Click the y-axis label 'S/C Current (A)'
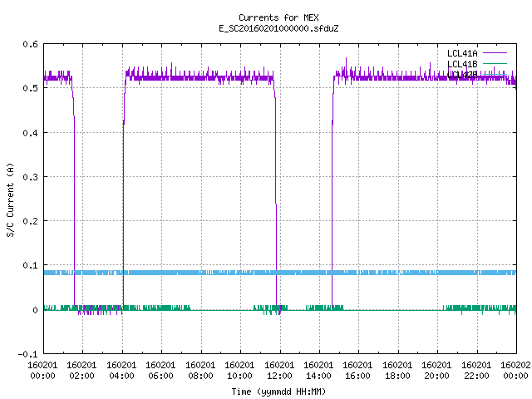 point(10,200)
